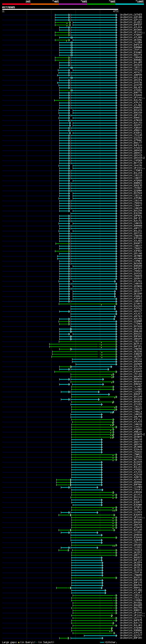Screen dimensions: 146x644
Task: Open hit UniRef100_A7LHH8
Action: click(131, 590)
